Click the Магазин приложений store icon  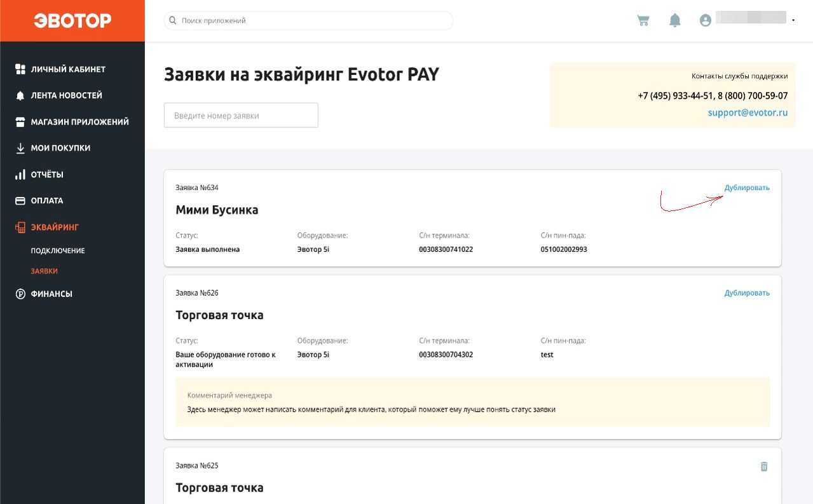click(x=20, y=121)
